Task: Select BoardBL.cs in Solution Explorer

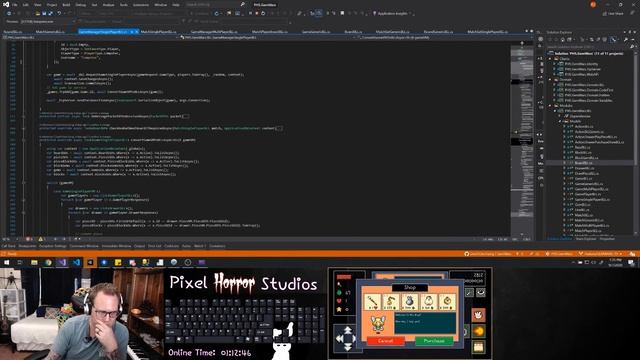Action: pyautogui.click(x=584, y=163)
